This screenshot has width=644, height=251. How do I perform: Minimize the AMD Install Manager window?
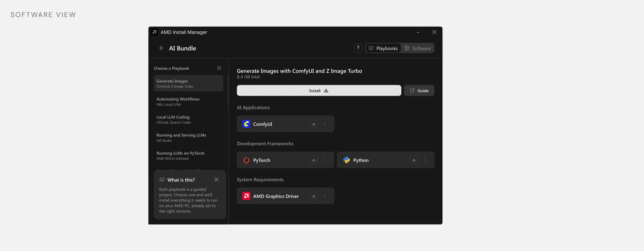click(x=418, y=32)
